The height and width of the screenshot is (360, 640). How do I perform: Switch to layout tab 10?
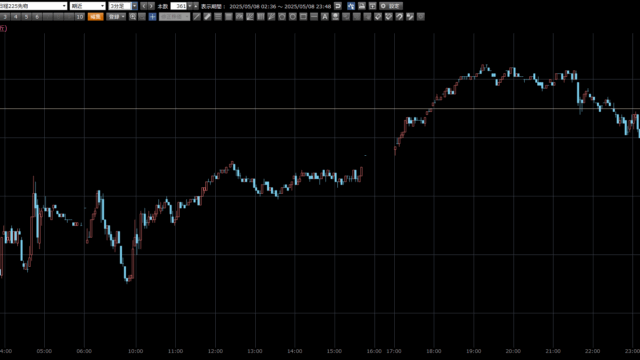(x=80, y=17)
